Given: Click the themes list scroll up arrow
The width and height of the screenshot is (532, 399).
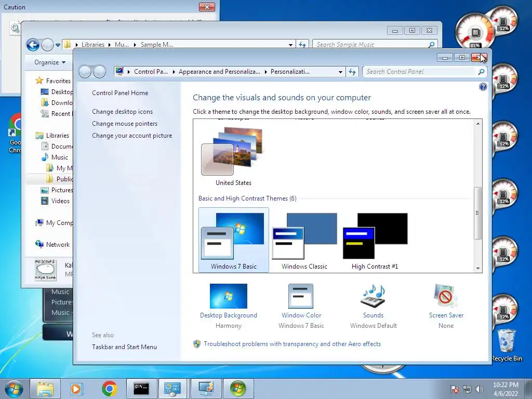Looking at the screenshot, I should pos(478,124).
